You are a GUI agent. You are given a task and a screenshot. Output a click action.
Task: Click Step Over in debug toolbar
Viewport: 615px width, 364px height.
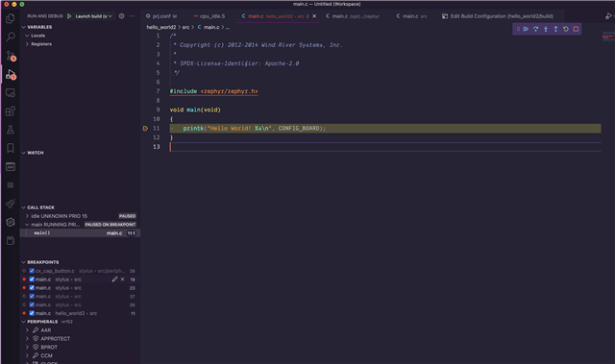pos(536,29)
